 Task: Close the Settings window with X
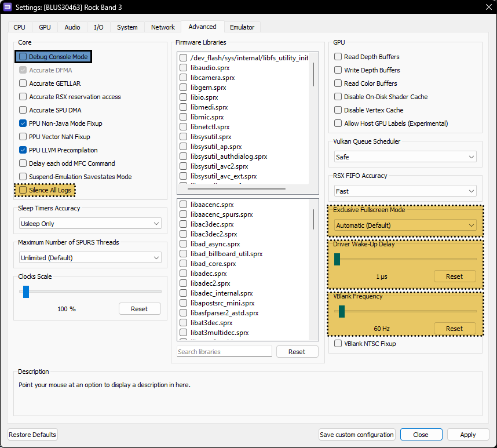coord(489,7)
